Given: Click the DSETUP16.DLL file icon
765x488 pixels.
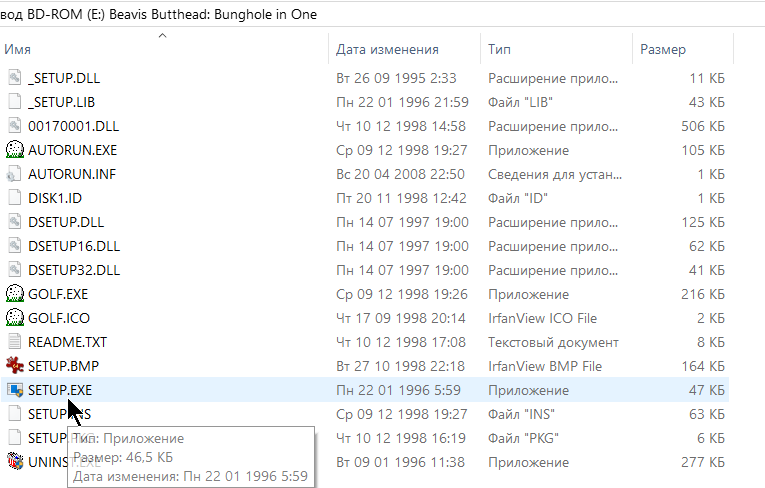Looking at the screenshot, I should pyautogui.click(x=15, y=246).
